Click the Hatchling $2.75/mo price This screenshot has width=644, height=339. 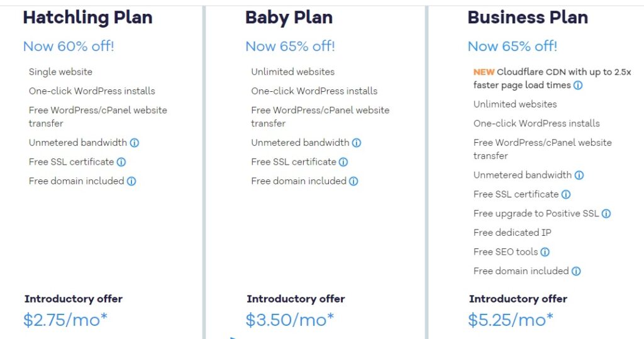(65, 320)
